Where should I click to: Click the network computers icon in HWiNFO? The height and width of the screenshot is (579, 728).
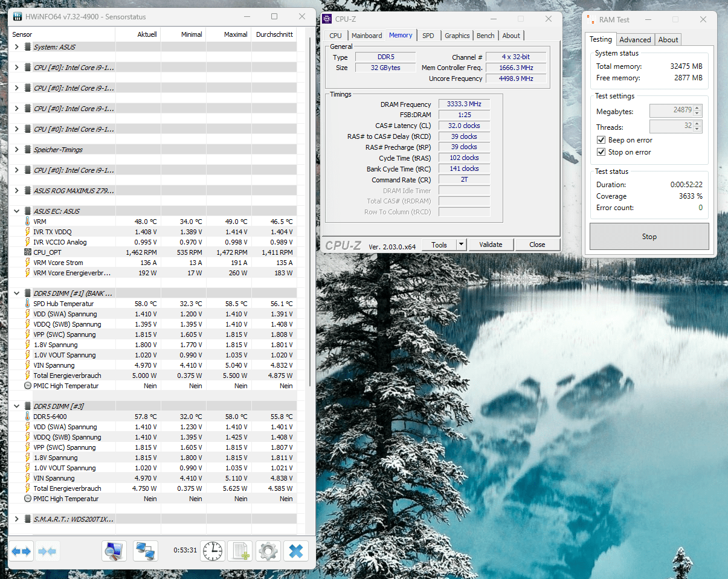tap(145, 551)
